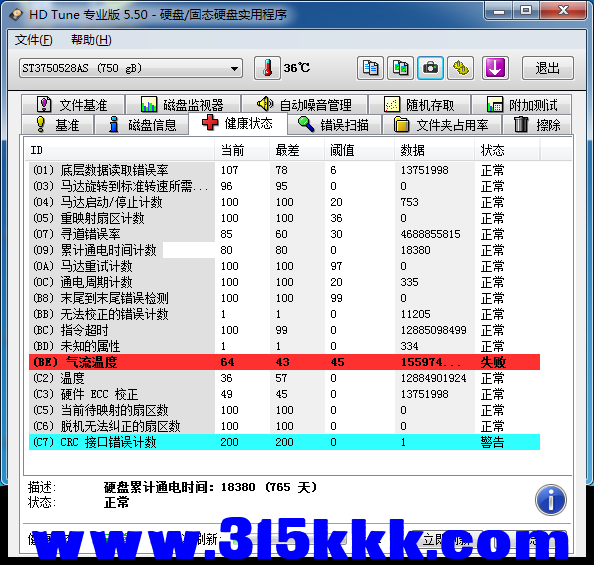Screen dimensions: 594x565
Task: Open options with the yellow gear icon
Action: pyautogui.click(x=460, y=68)
